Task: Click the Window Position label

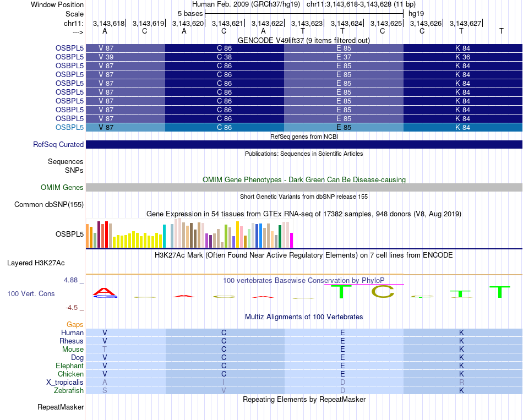Action: [x=57, y=4]
